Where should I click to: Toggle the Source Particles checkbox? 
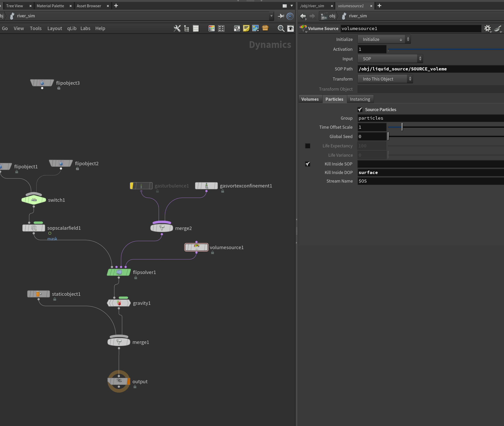360,110
